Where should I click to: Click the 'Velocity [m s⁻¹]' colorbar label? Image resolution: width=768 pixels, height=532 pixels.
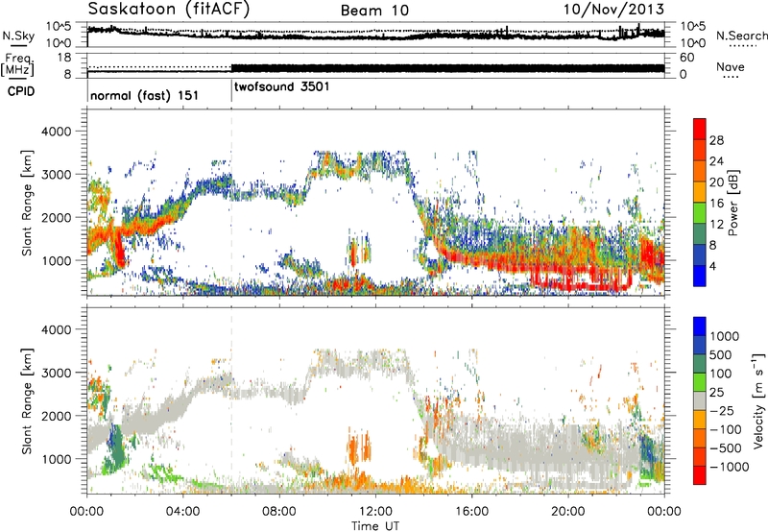(x=758, y=400)
